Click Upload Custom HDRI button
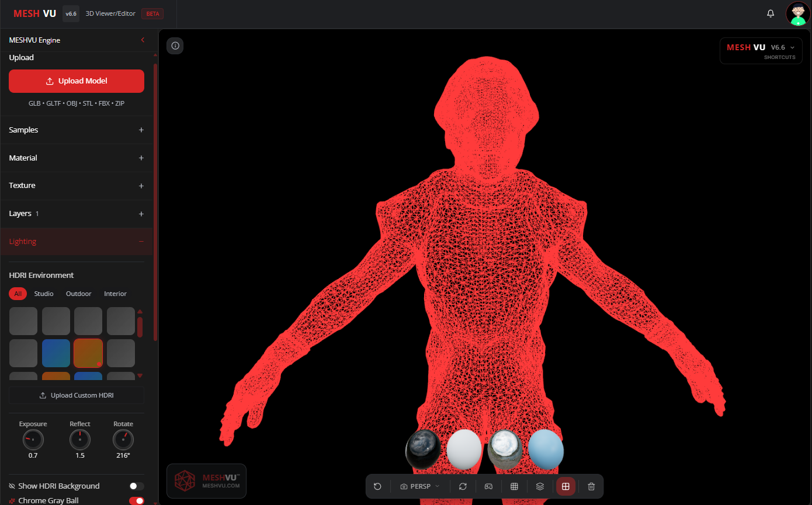The height and width of the screenshot is (505, 812). point(77,395)
